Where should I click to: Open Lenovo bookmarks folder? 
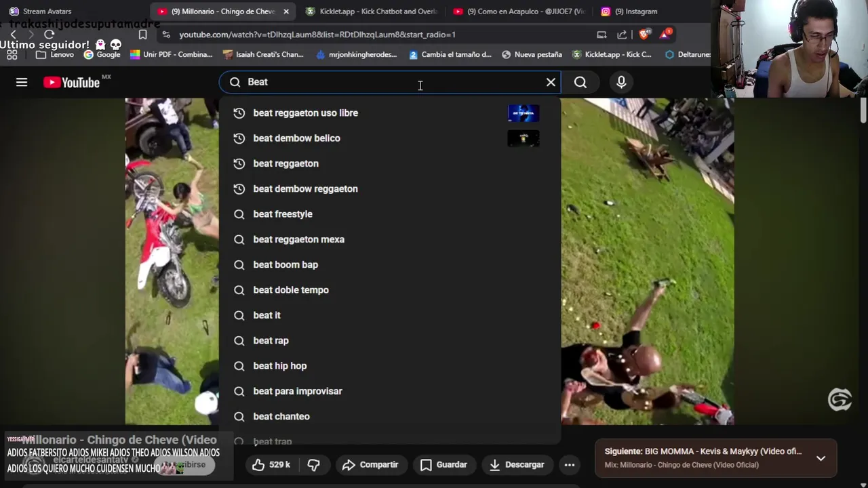54,54
